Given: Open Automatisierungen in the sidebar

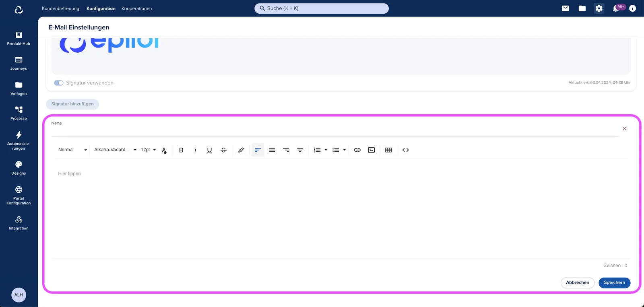Looking at the screenshot, I should click(x=19, y=140).
